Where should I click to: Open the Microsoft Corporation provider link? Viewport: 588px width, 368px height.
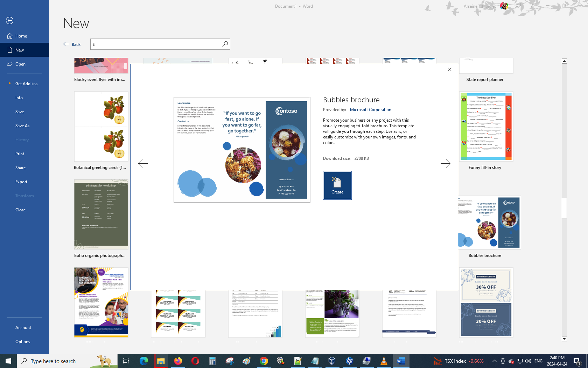tap(370, 110)
